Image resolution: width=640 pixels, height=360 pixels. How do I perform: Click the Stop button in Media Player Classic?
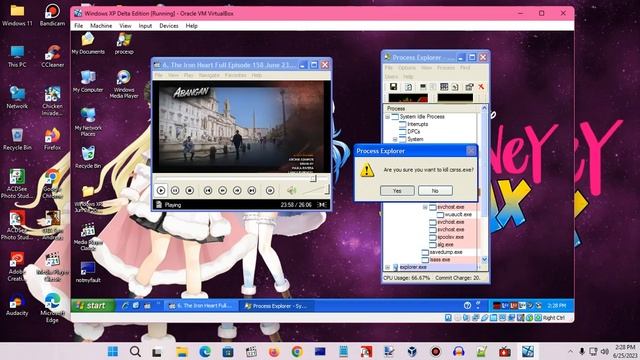click(189, 191)
